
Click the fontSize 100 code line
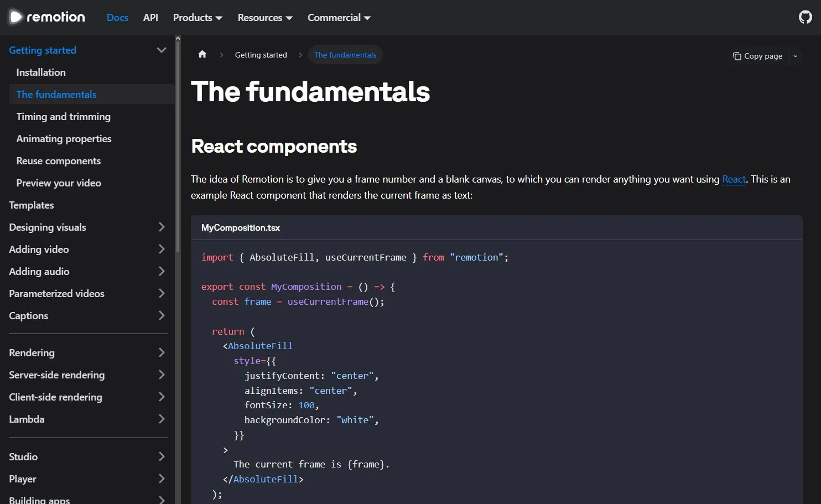pyautogui.click(x=282, y=406)
